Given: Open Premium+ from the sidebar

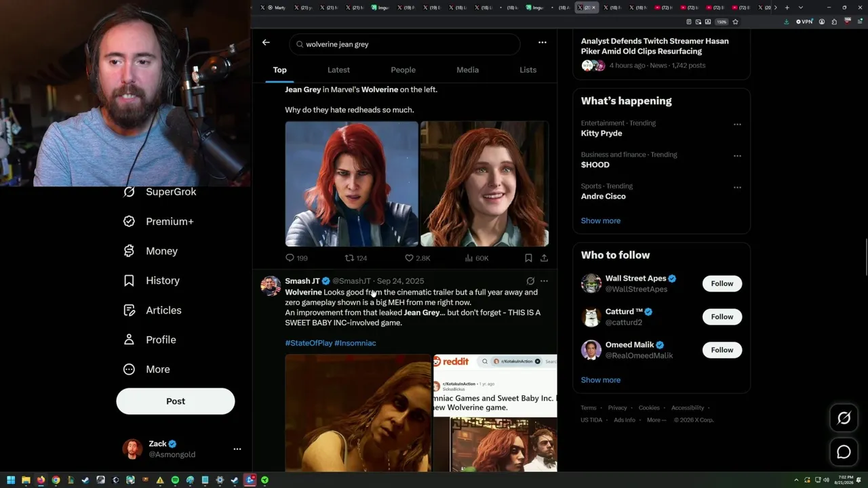Looking at the screenshot, I should tap(159, 222).
